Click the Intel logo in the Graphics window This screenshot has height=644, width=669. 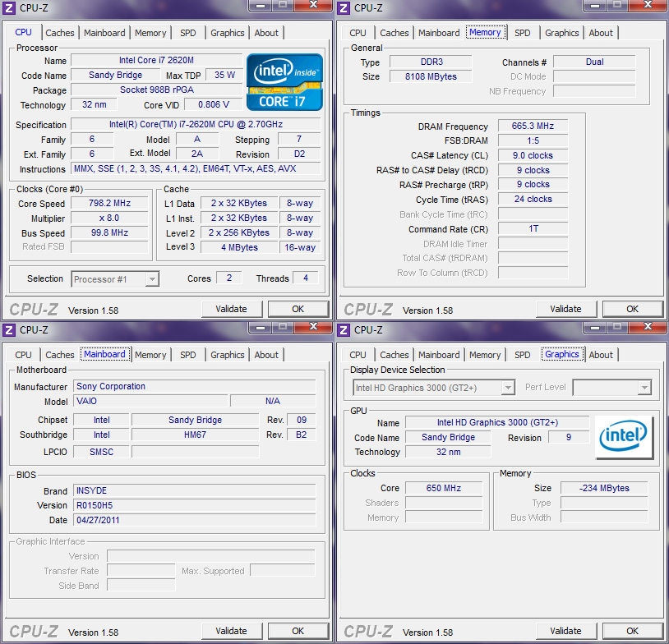tap(624, 436)
